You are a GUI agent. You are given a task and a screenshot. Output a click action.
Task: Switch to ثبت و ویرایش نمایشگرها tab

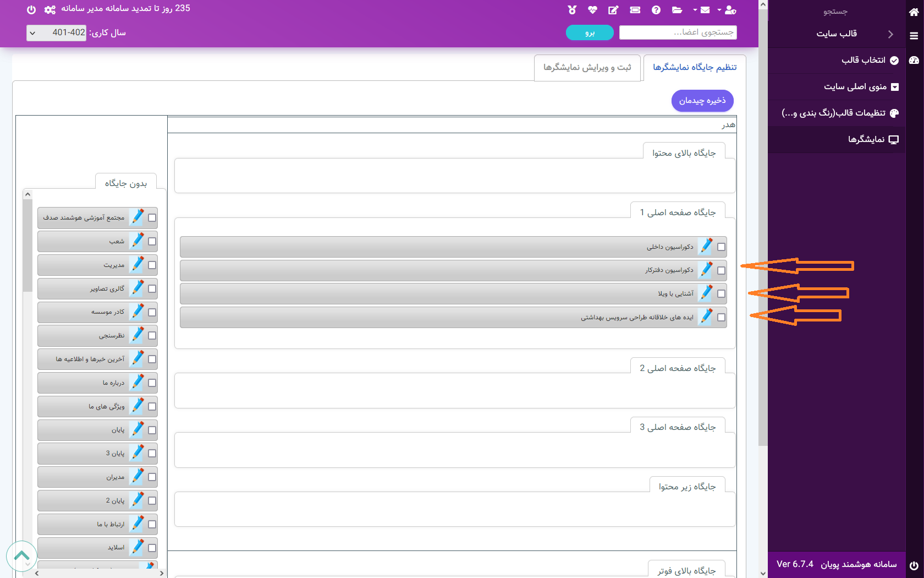point(587,67)
